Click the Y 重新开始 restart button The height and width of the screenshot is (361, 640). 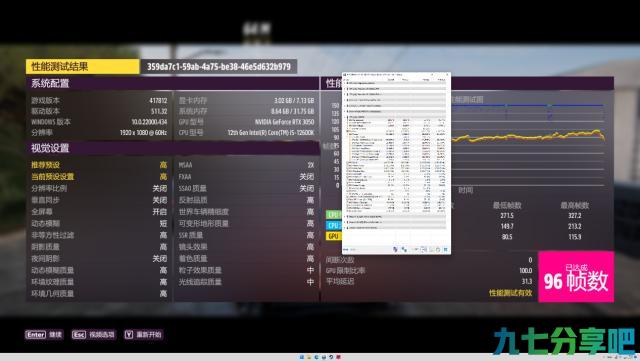(x=143, y=335)
